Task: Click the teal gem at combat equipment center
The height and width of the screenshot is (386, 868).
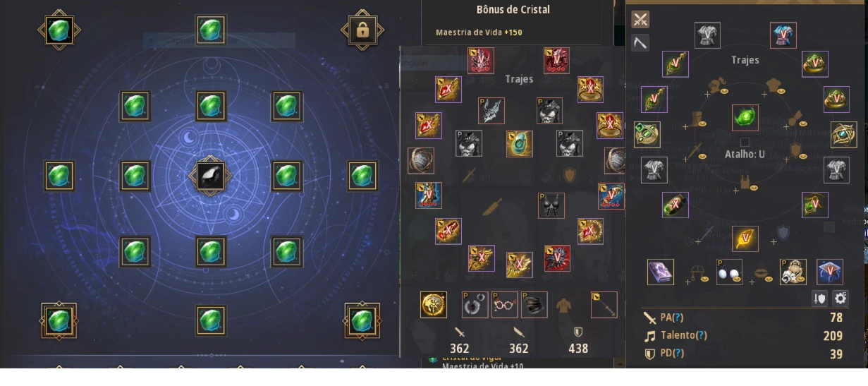Action: click(x=519, y=143)
